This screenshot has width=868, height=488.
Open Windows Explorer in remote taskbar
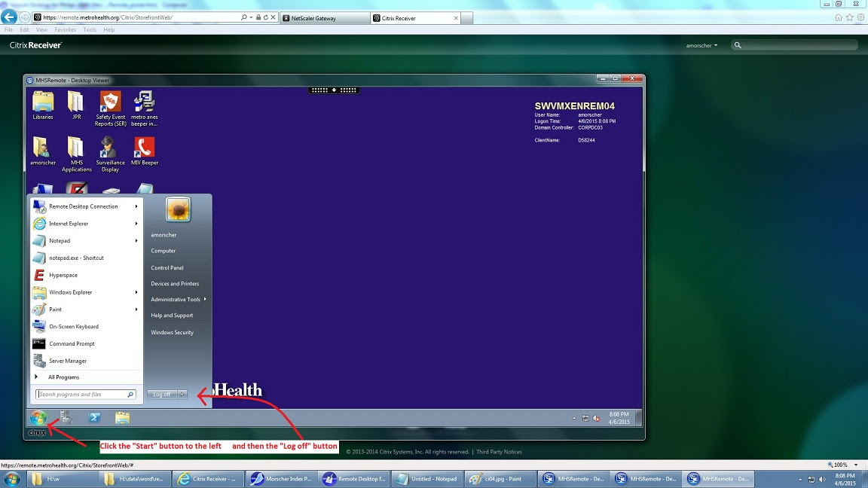(122, 418)
